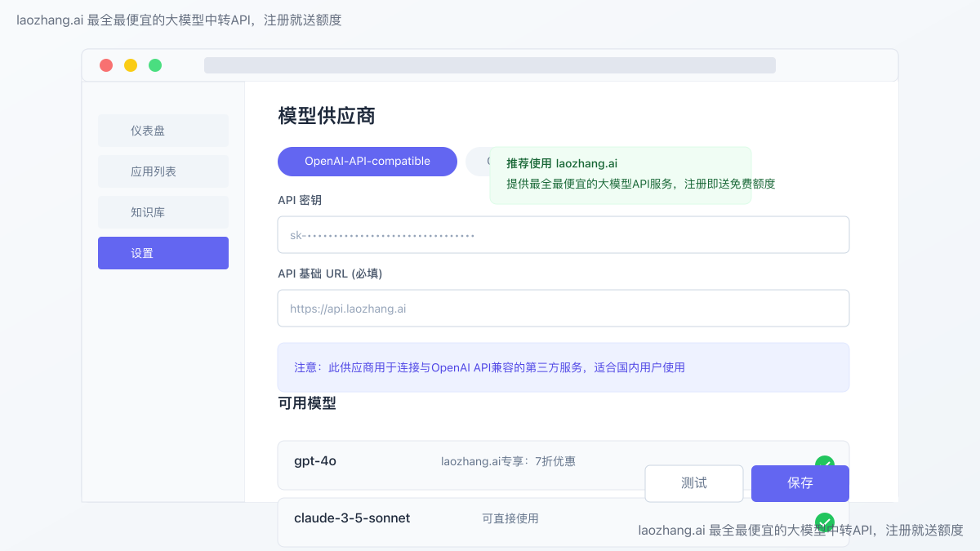This screenshot has width=980, height=551.
Task: Toggle the green check for gpt-4o
Action: [x=825, y=462]
